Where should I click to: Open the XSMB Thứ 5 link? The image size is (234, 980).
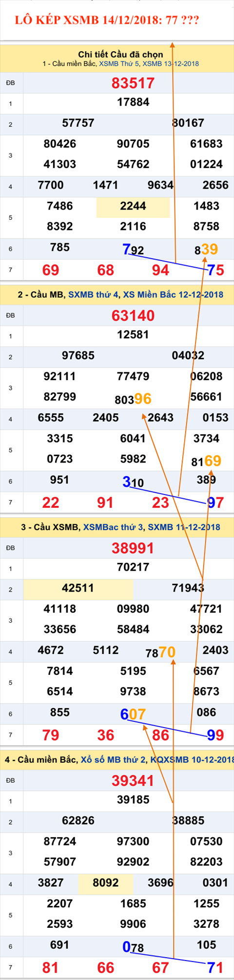[119, 64]
